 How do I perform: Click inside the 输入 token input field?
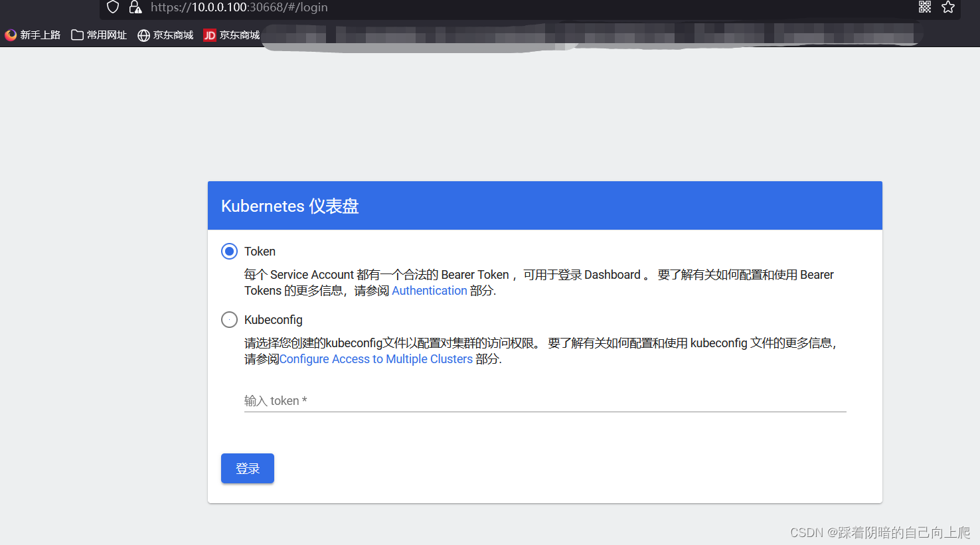[x=544, y=400]
